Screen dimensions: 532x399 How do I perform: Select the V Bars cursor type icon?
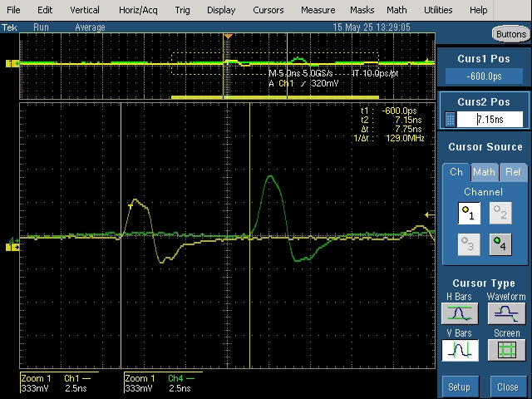click(460, 350)
